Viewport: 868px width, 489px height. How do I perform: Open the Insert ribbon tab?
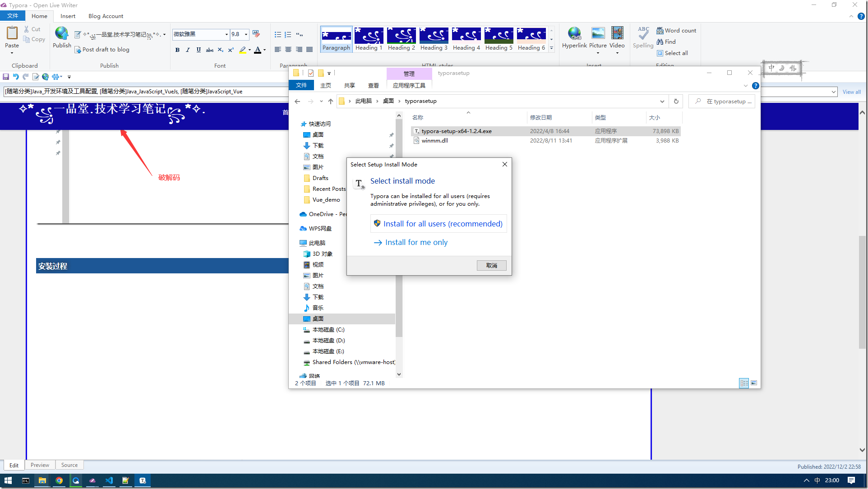click(68, 16)
